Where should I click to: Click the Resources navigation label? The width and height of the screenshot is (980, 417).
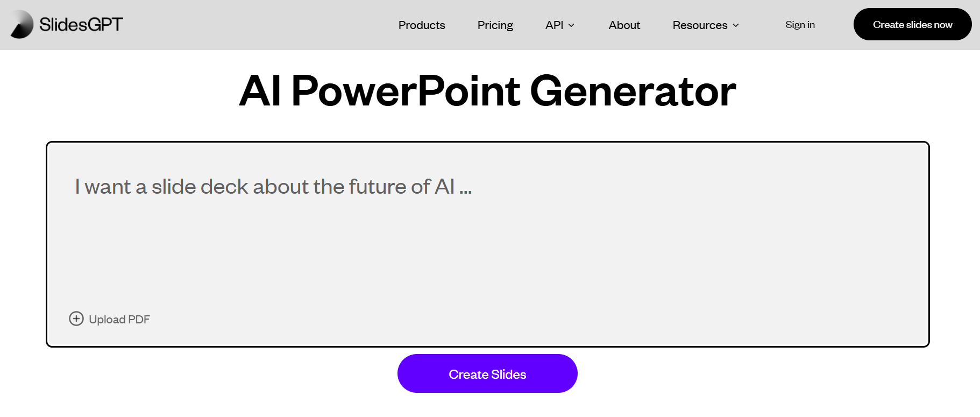pos(700,25)
